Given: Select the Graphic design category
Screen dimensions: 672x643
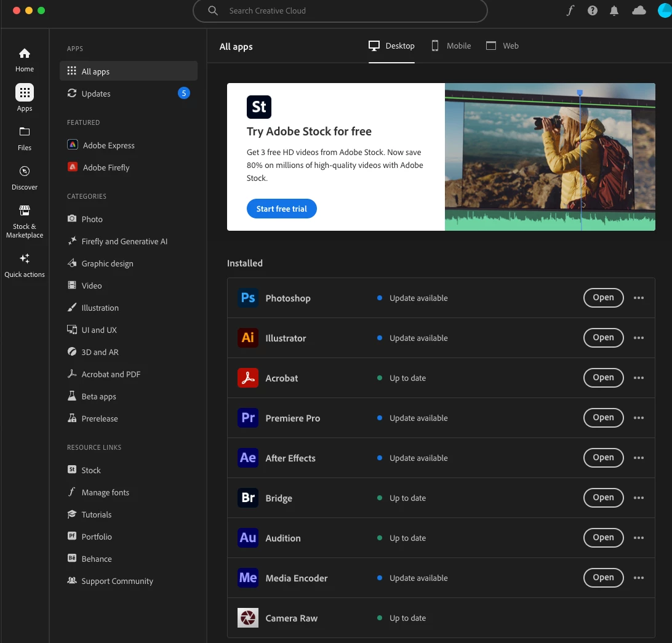Looking at the screenshot, I should [100, 263].
